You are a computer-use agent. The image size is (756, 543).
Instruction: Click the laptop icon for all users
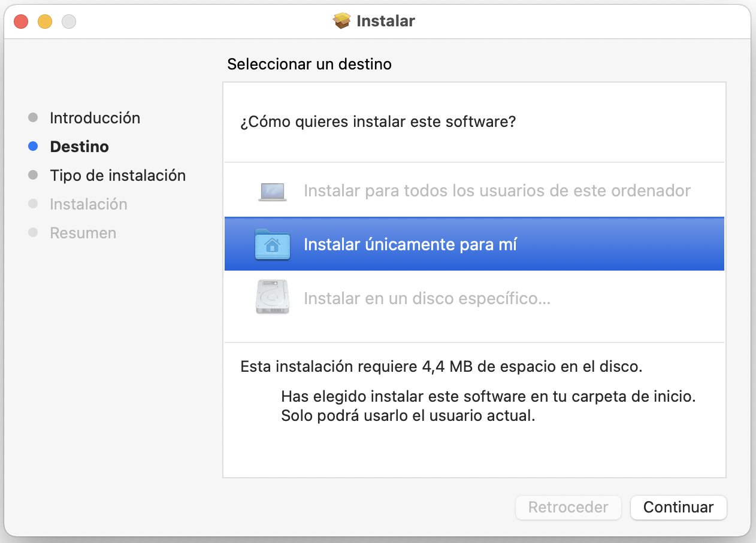pyautogui.click(x=273, y=192)
